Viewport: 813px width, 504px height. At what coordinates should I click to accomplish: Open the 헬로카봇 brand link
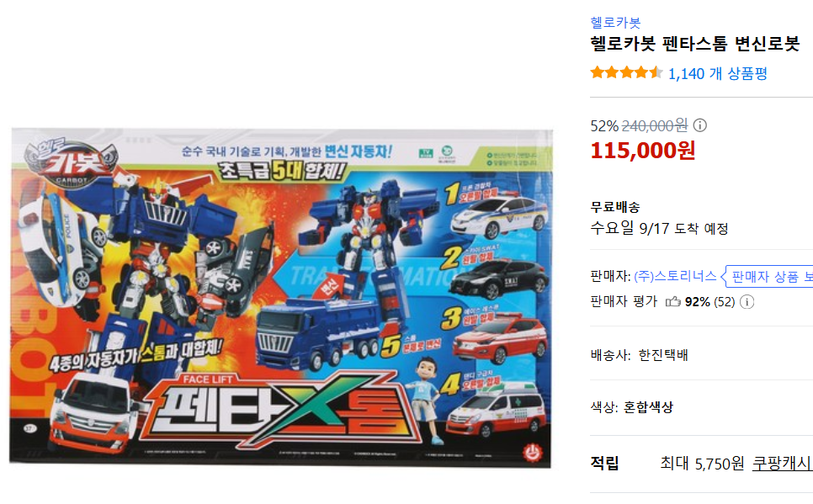pos(615,22)
